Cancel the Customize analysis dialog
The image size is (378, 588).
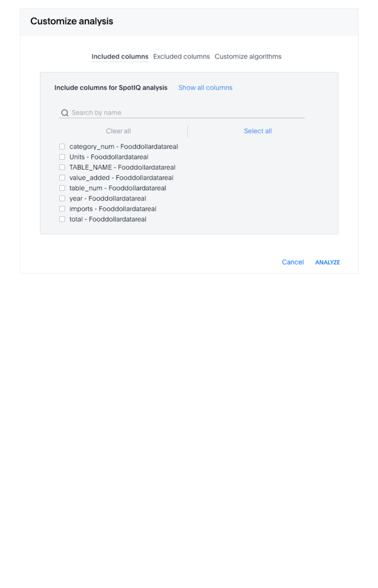pyautogui.click(x=293, y=262)
